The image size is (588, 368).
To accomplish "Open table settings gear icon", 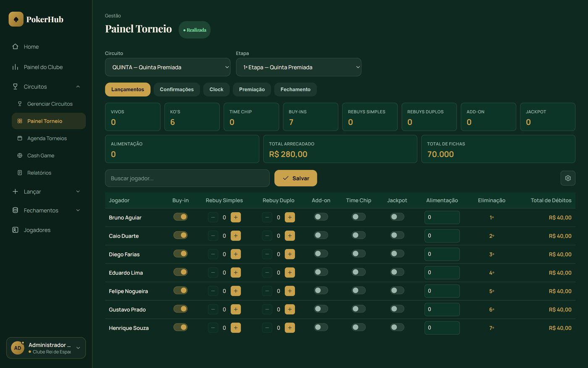I will pos(568,178).
